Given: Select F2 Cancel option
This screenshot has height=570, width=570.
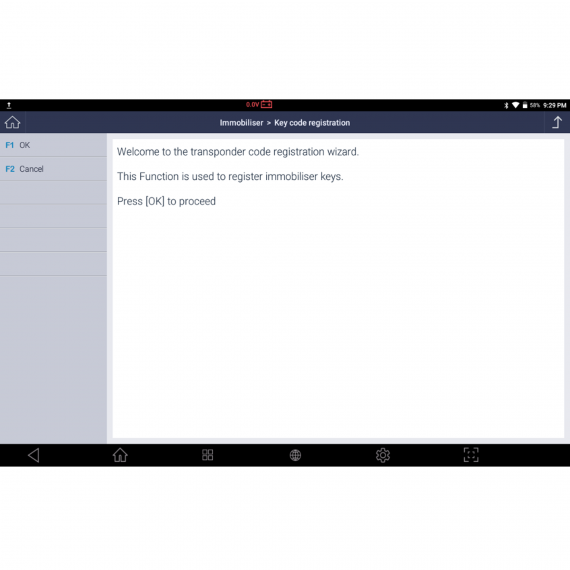Looking at the screenshot, I should point(53,169).
